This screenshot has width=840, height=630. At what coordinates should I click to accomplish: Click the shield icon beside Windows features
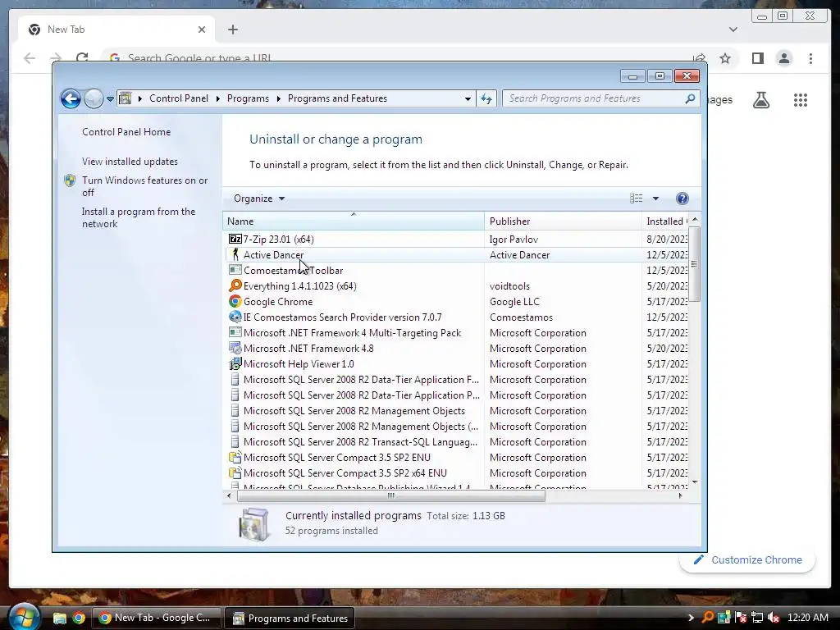pyautogui.click(x=71, y=180)
